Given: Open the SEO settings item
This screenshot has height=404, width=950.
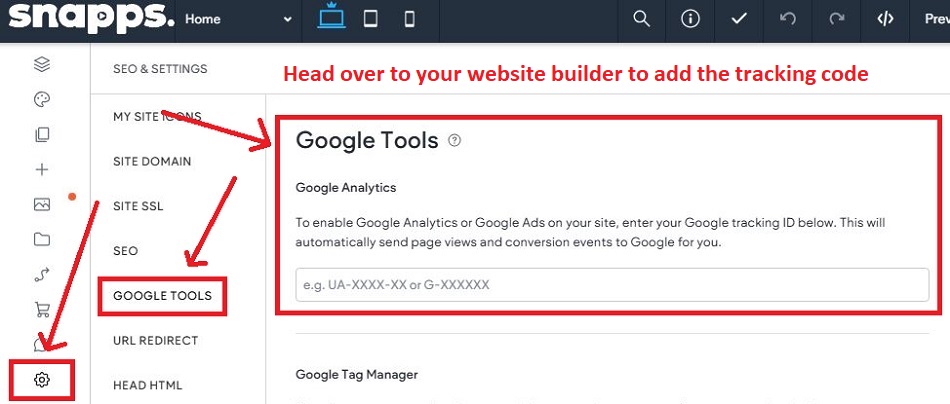Looking at the screenshot, I should [x=125, y=251].
